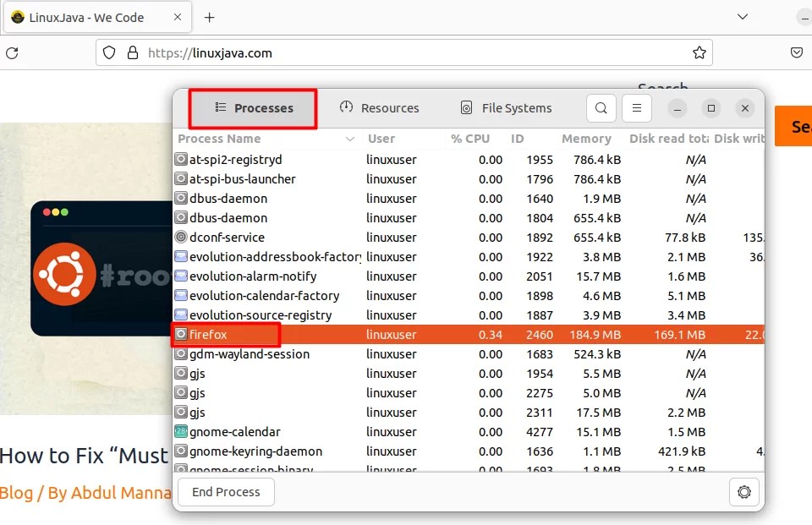
Task: Expand the browser tab list chevron
Action: (742, 17)
